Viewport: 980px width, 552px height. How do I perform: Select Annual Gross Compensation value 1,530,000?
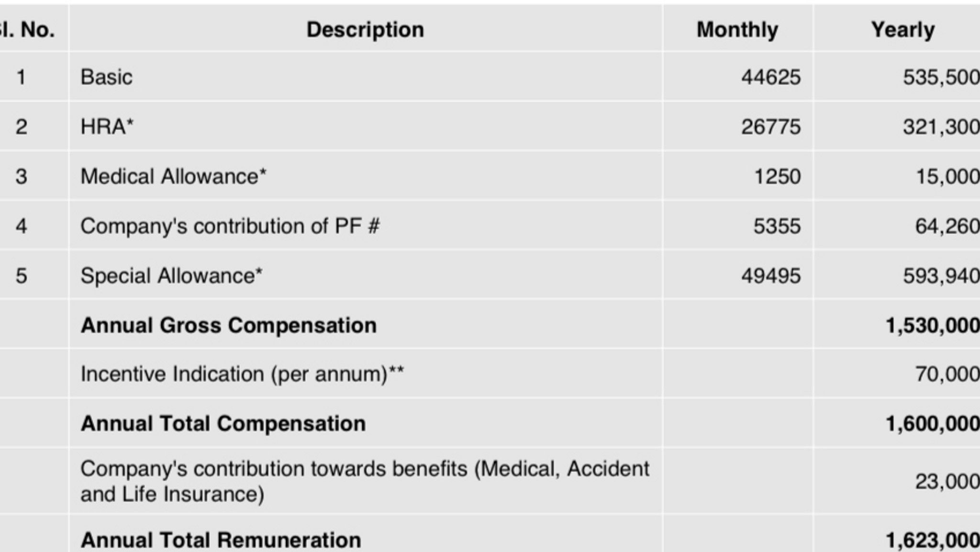pos(932,325)
